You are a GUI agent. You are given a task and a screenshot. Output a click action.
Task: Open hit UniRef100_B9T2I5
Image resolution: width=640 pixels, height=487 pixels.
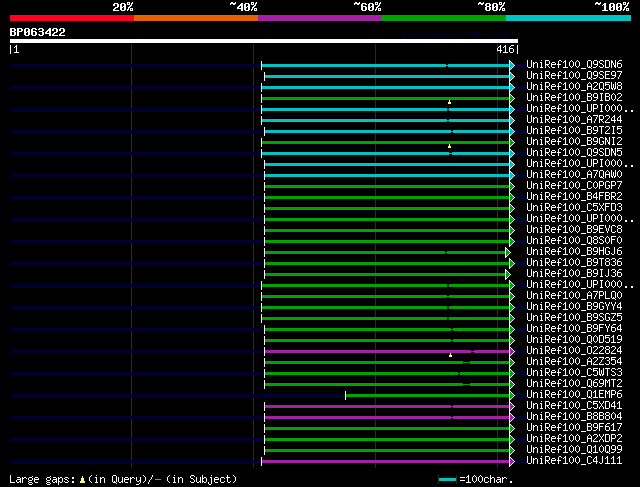pyautogui.click(x=574, y=131)
